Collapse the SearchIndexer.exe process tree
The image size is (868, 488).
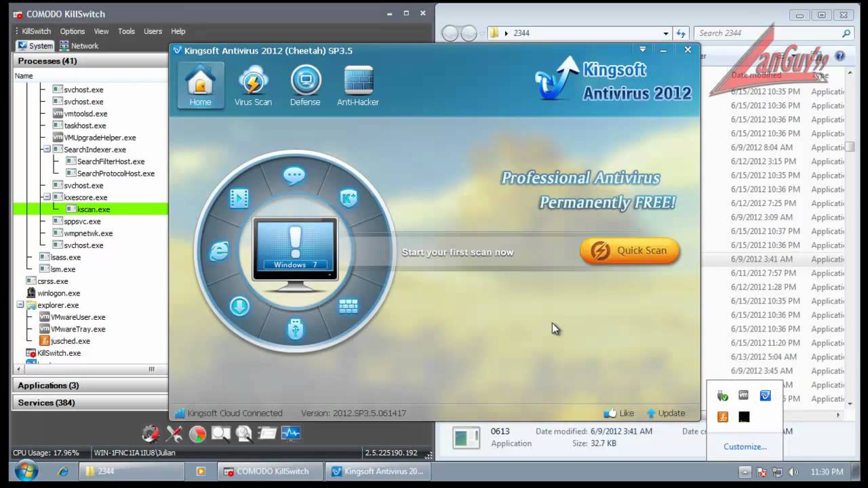[x=47, y=149]
